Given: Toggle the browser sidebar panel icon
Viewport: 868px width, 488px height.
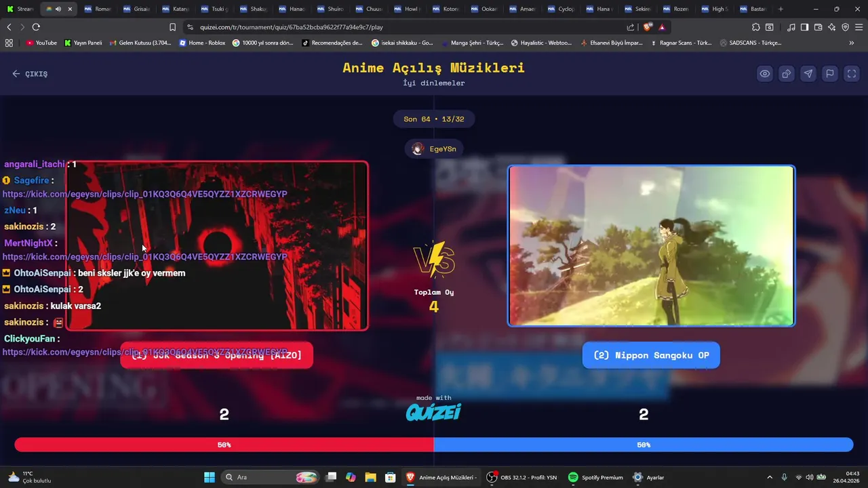Looking at the screenshot, I should (804, 27).
